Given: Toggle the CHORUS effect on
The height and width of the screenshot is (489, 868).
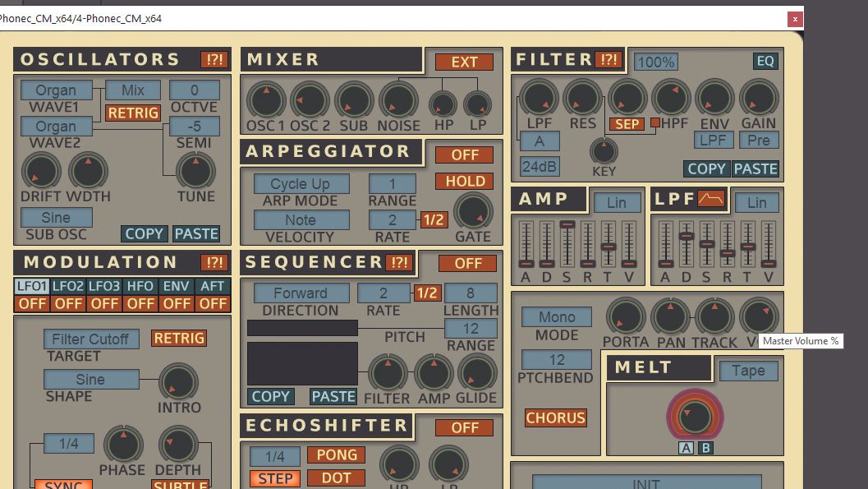Looking at the screenshot, I should [x=556, y=418].
